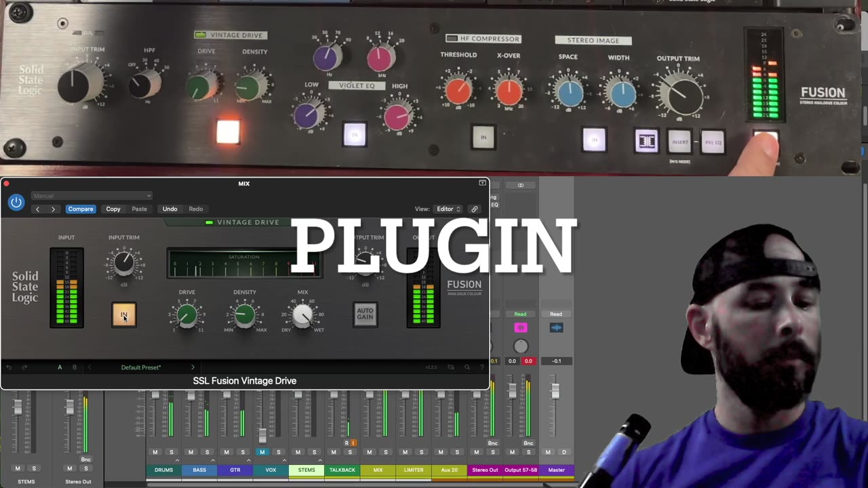Solo the MIX channel
This screenshot has height=488, width=868.
[386, 452]
